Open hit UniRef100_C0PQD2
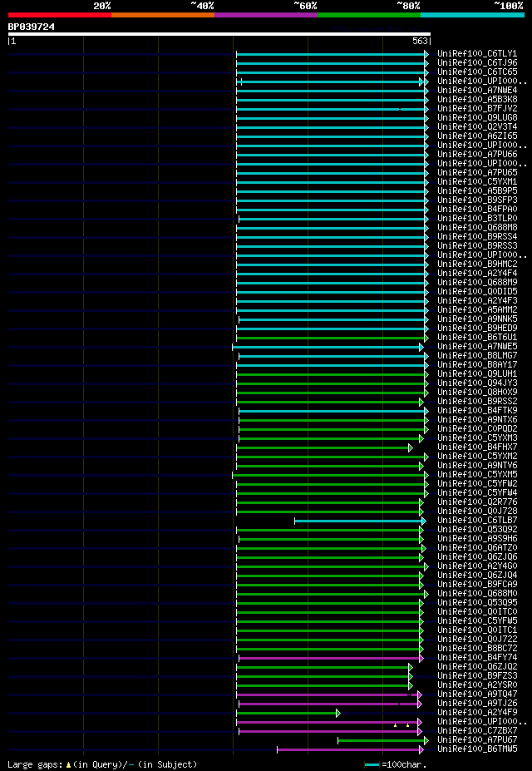Viewport: 532px width, 771px height. (x=477, y=429)
